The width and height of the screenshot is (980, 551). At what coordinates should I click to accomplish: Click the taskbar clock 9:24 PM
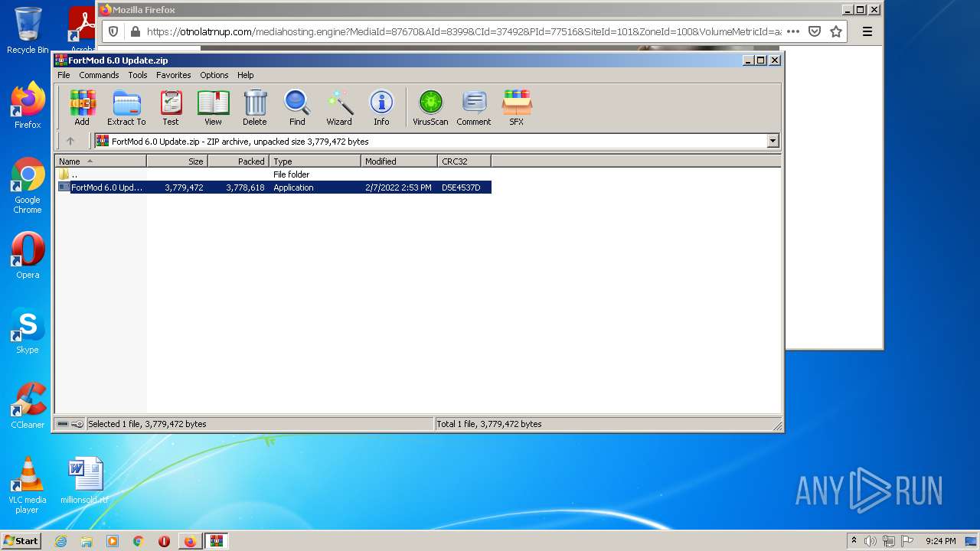pyautogui.click(x=940, y=541)
